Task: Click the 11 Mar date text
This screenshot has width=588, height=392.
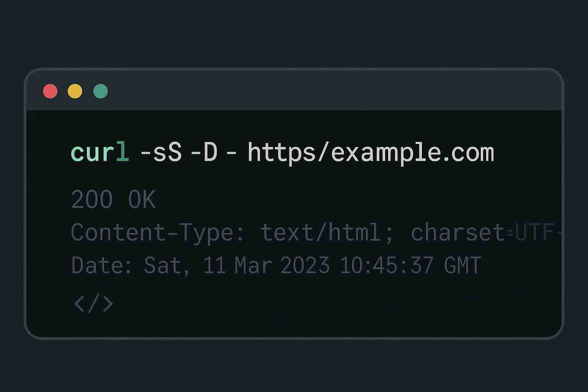Action: (237, 265)
